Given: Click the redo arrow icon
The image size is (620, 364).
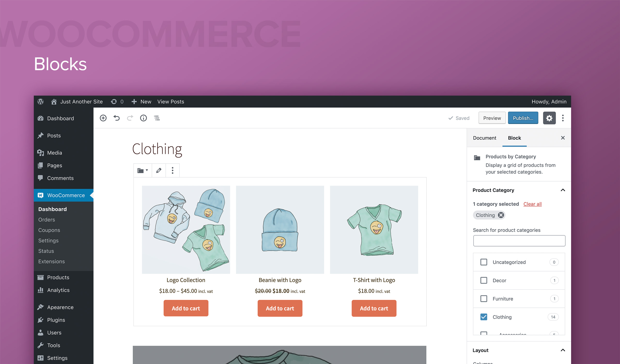Looking at the screenshot, I should (130, 118).
